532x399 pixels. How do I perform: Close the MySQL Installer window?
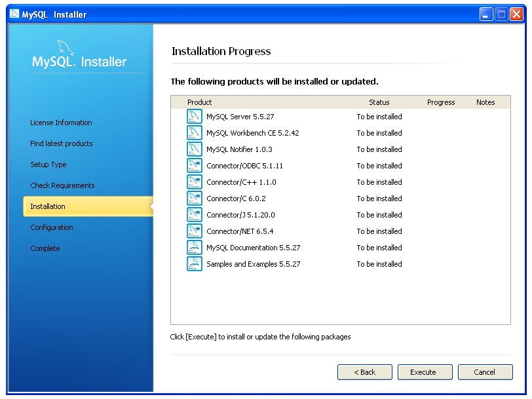[x=517, y=14]
